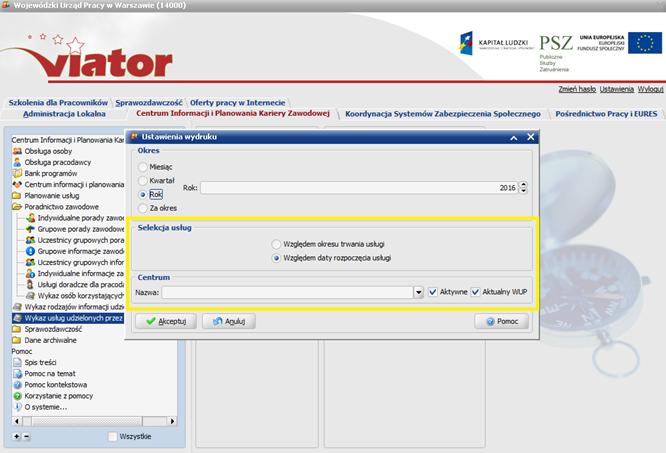Click the Usługi doradcze dla pracodawców icon

coord(30,284)
